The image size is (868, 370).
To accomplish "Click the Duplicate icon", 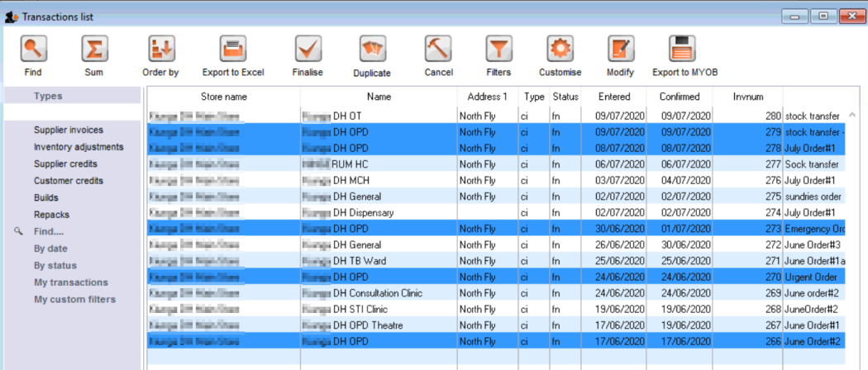I will click(372, 50).
